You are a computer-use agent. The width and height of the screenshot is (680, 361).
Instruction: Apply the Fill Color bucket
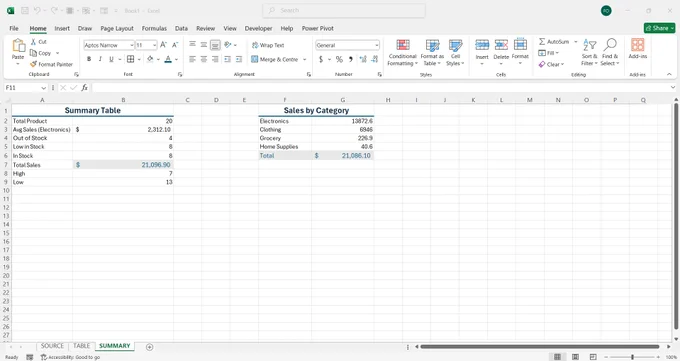(x=150, y=59)
